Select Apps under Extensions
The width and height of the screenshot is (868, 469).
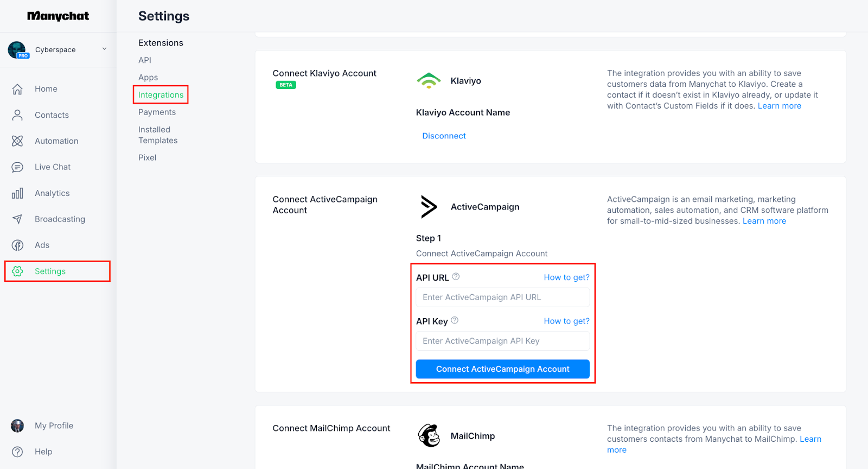coord(148,78)
